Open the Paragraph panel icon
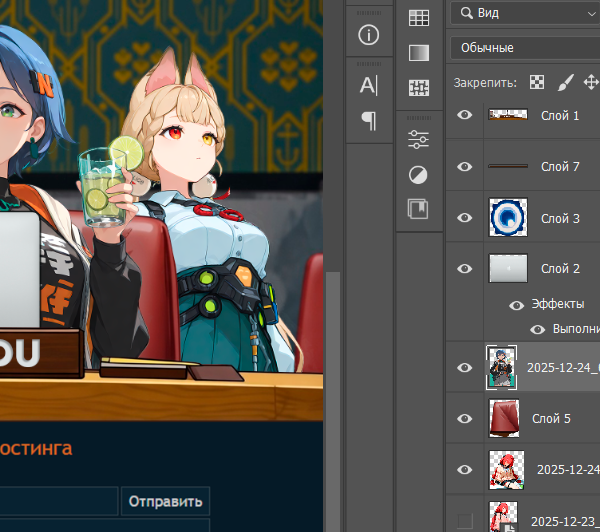600x532 pixels. point(369,121)
